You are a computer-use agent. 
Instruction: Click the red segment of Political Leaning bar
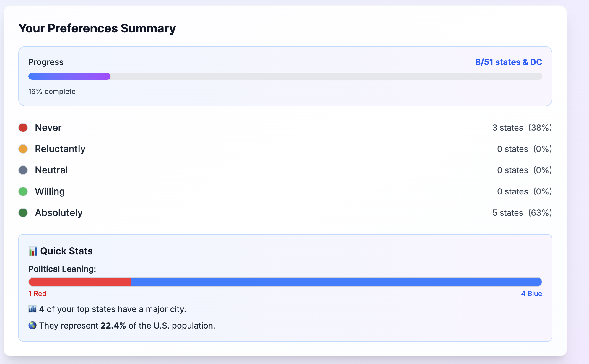tap(80, 282)
